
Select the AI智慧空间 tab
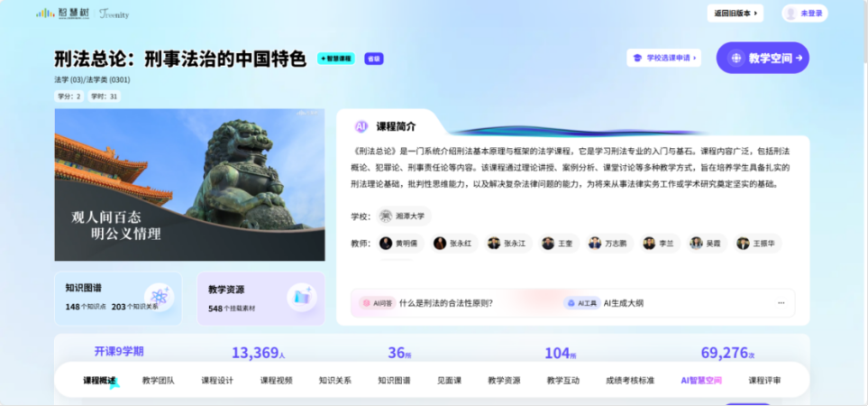701,381
